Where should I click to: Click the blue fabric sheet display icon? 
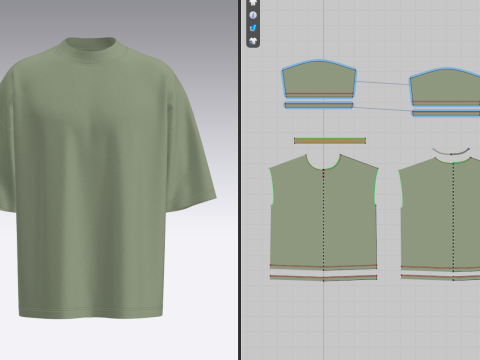[x=253, y=28]
